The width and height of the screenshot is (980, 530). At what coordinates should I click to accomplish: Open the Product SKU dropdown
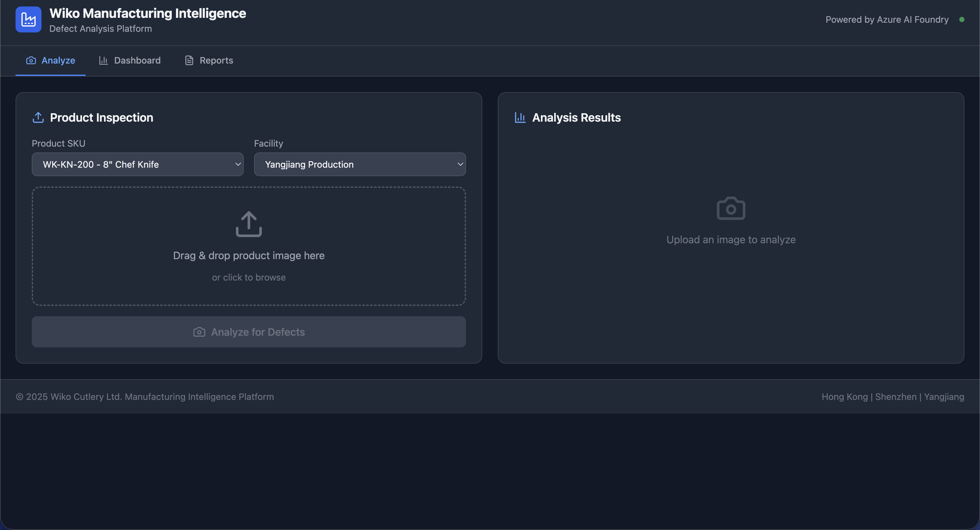[x=137, y=164]
